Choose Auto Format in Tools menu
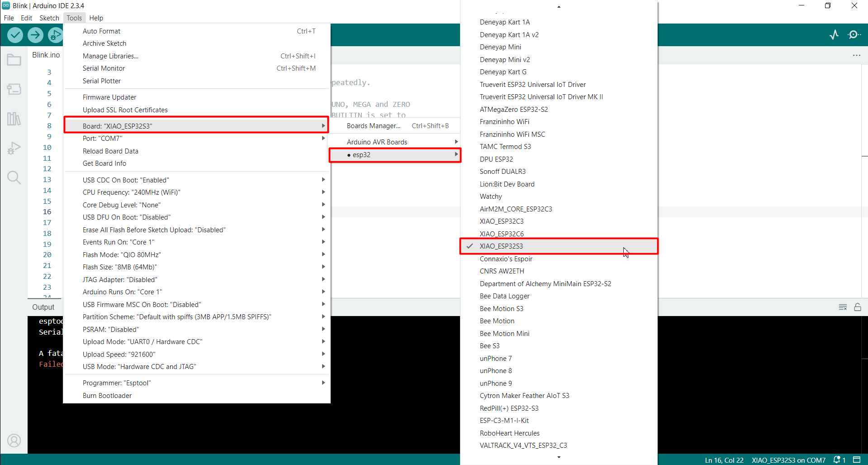The height and width of the screenshot is (465, 868). pyautogui.click(x=197, y=31)
